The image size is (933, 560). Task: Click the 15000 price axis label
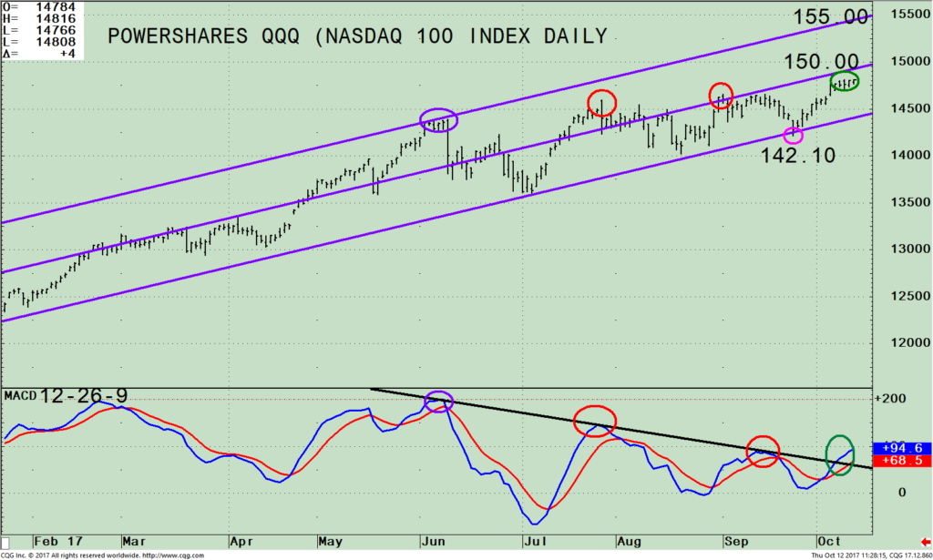click(x=910, y=61)
